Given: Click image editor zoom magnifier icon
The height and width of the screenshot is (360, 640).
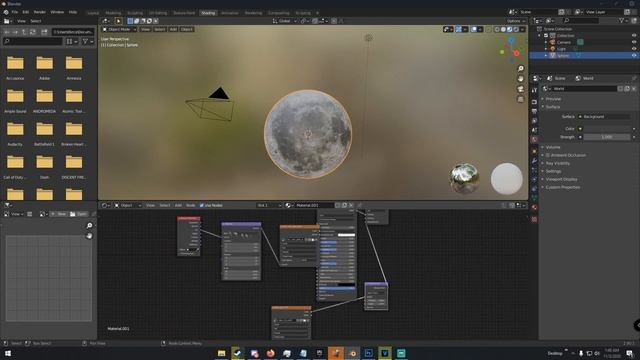Looking at the screenshot, I should pos(89,226).
